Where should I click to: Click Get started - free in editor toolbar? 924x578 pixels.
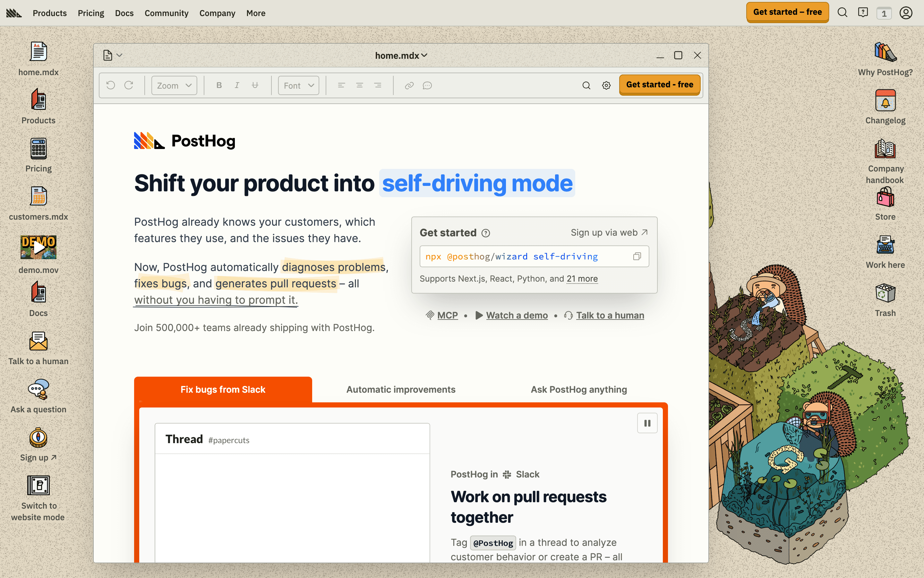660,84
